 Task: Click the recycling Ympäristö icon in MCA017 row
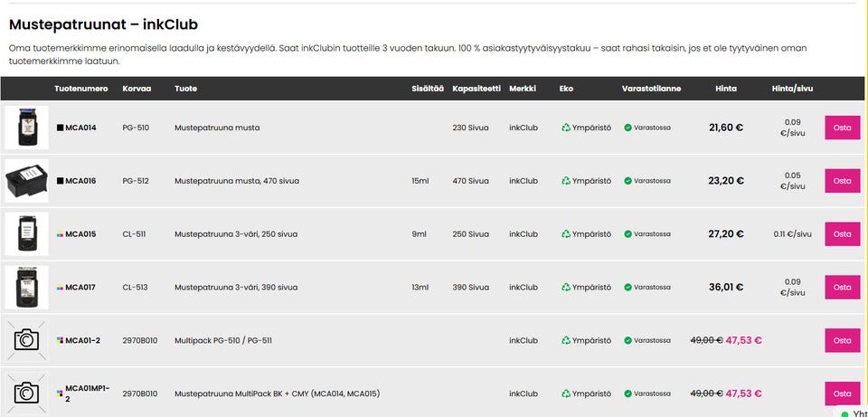click(566, 287)
